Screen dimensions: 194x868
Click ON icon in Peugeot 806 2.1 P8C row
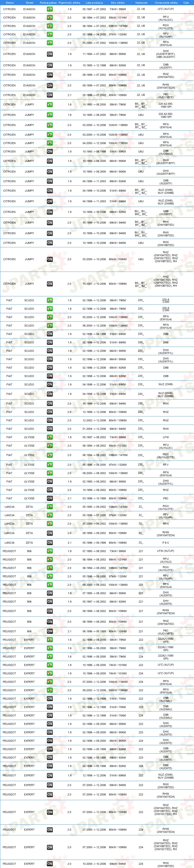click(x=50, y=632)
